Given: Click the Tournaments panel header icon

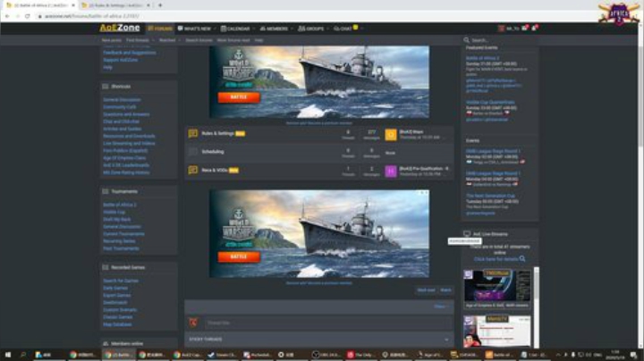Looking at the screenshot, I should pyautogui.click(x=106, y=191).
